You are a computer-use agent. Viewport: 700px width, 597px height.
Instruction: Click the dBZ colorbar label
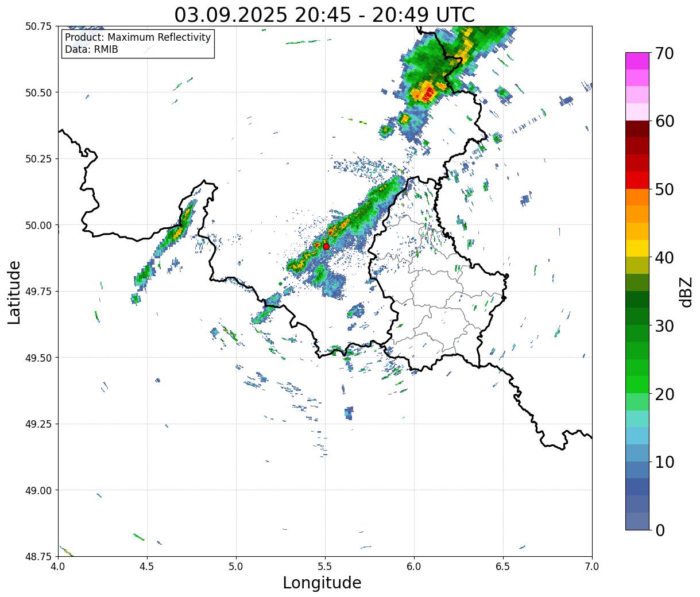[x=686, y=292]
